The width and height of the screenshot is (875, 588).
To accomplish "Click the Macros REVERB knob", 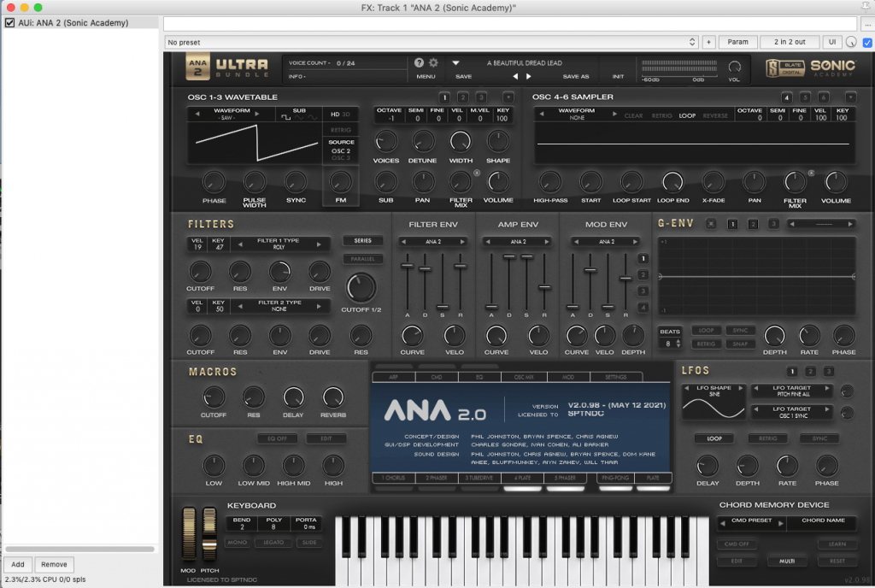I will pyautogui.click(x=333, y=397).
